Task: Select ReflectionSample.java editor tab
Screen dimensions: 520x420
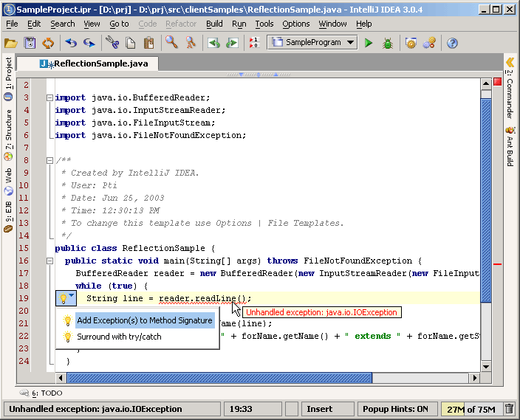Action: click(x=88, y=63)
